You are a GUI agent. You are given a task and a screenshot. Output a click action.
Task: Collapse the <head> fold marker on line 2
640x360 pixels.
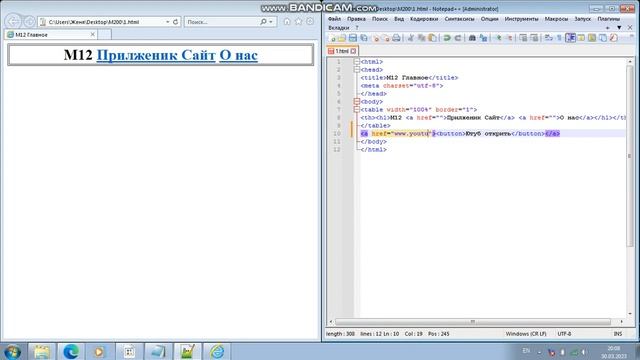357,70
